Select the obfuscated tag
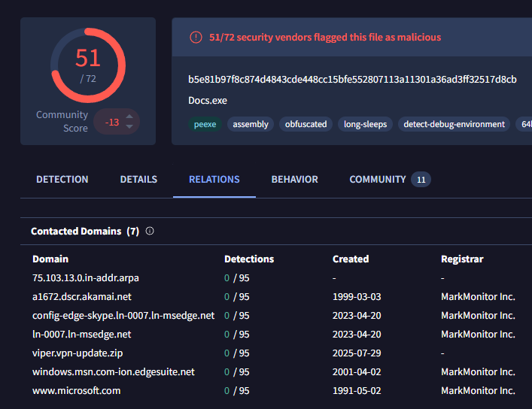 coord(306,124)
